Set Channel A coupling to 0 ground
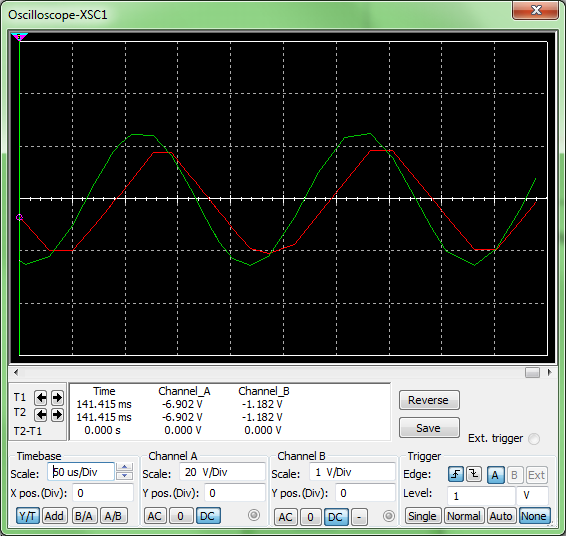The height and width of the screenshot is (536, 566). [x=180, y=516]
